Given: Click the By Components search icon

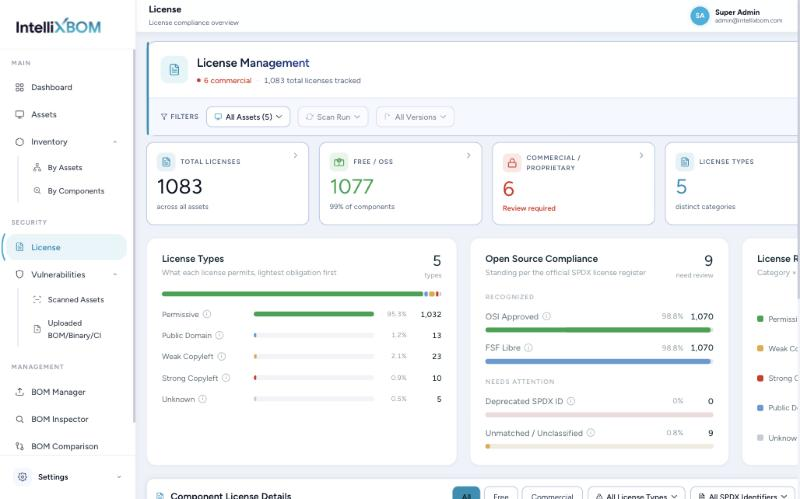Looking at the screenshot, I should [37, 190].
